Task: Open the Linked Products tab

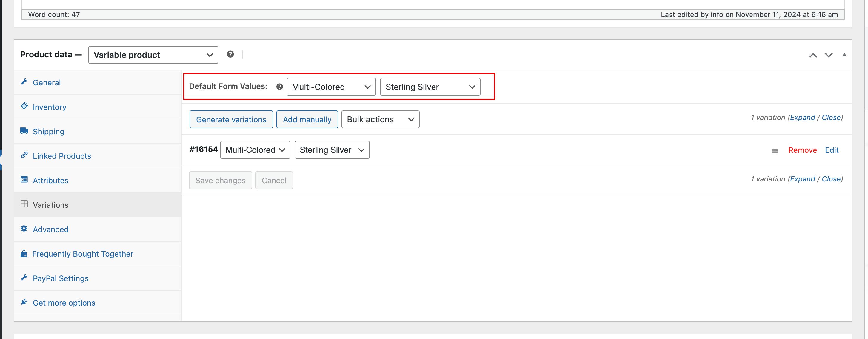Action: [98, 156]
